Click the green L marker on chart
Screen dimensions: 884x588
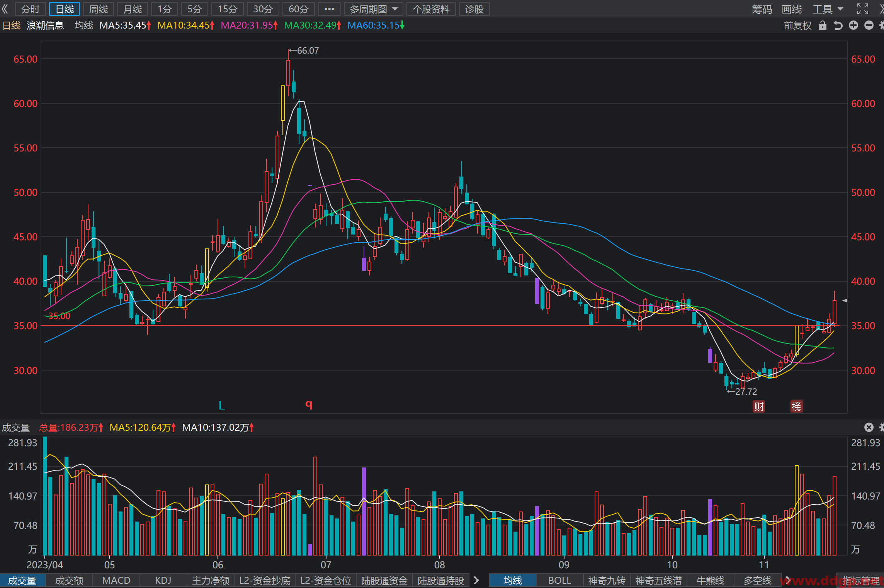222,405
